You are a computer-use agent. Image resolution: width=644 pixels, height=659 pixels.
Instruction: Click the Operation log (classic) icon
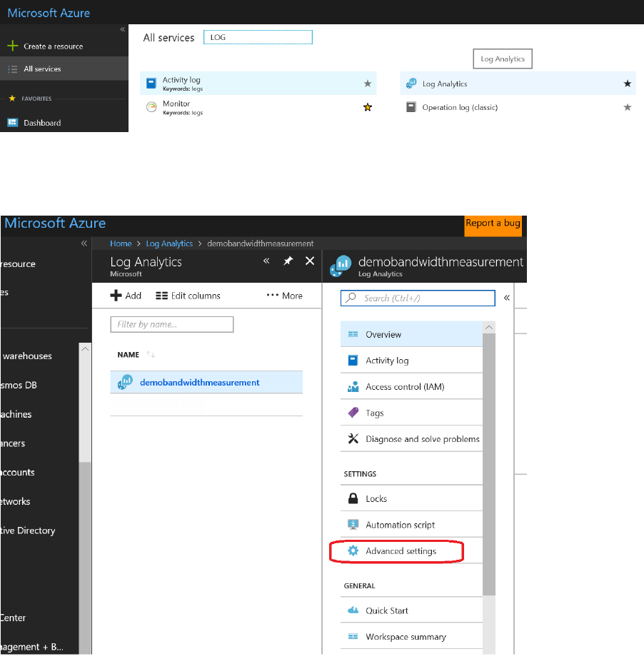pyautogui.click(x=411, y=107)
